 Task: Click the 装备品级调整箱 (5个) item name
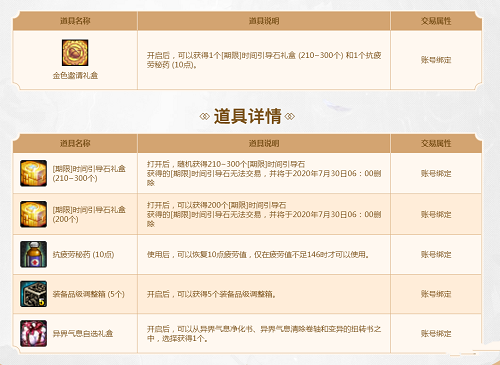coord(89,294)
